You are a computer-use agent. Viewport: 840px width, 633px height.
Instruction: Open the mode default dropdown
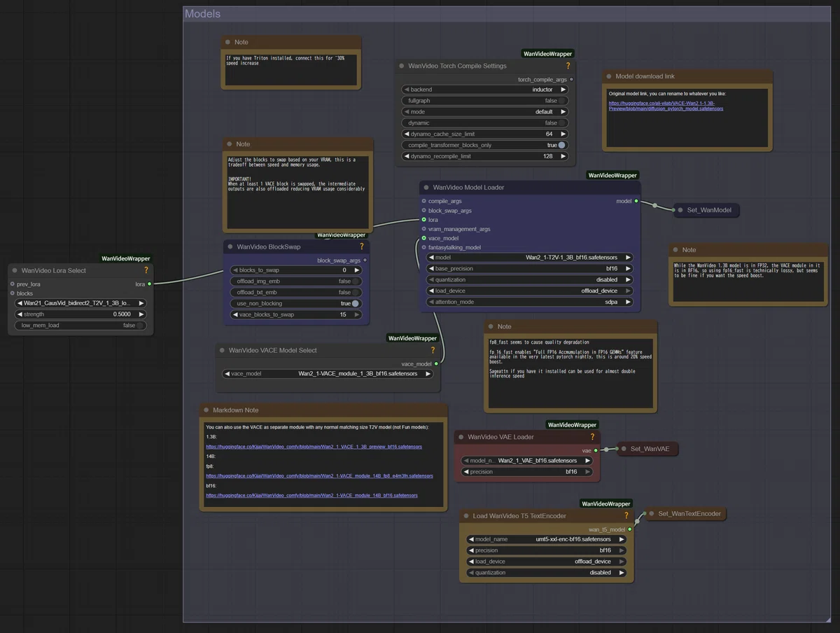click(x=485, y=111)
